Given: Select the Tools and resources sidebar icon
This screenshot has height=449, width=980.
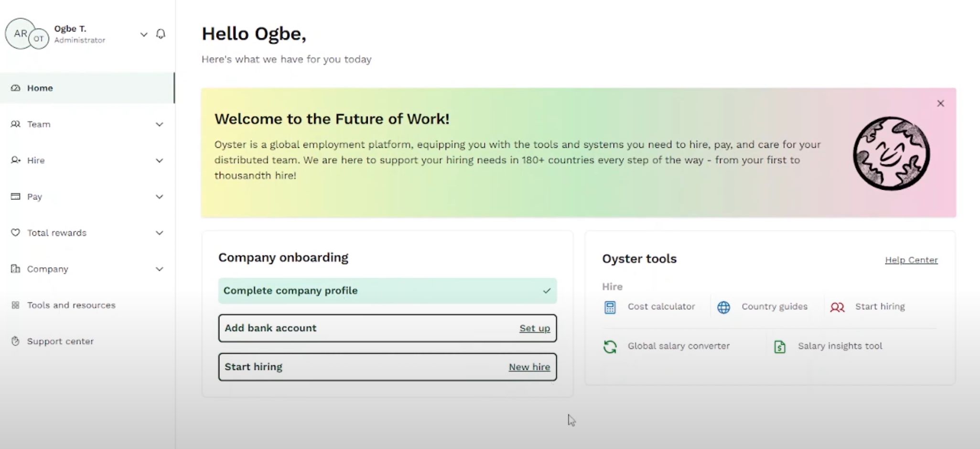Looking at the screenshot, I should pos(15,305).
